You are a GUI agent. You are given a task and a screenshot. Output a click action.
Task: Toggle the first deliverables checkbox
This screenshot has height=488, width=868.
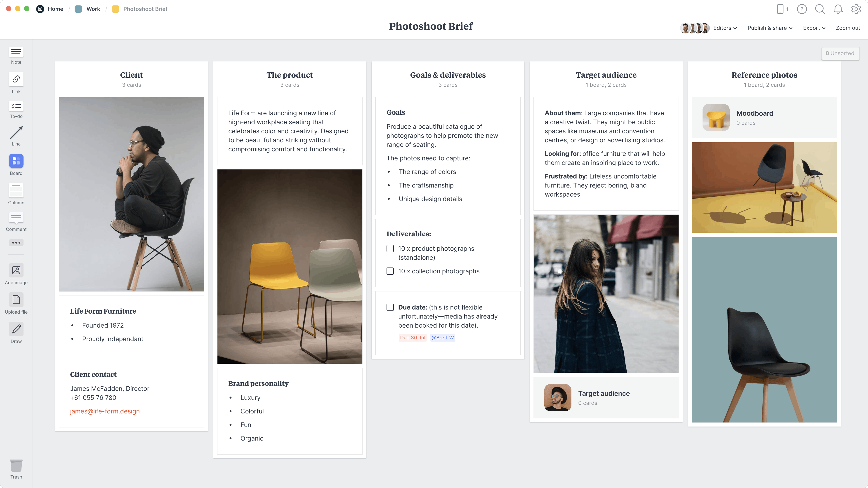point(390,249)
